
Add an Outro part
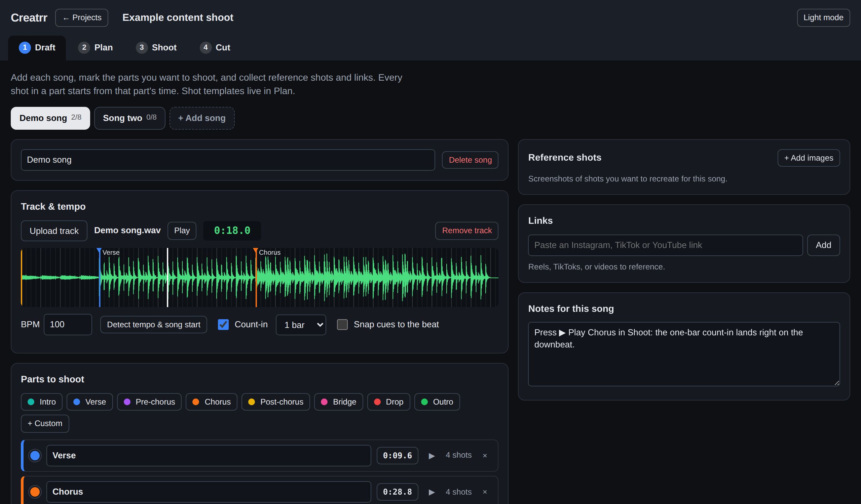click(x=437, y=402)
